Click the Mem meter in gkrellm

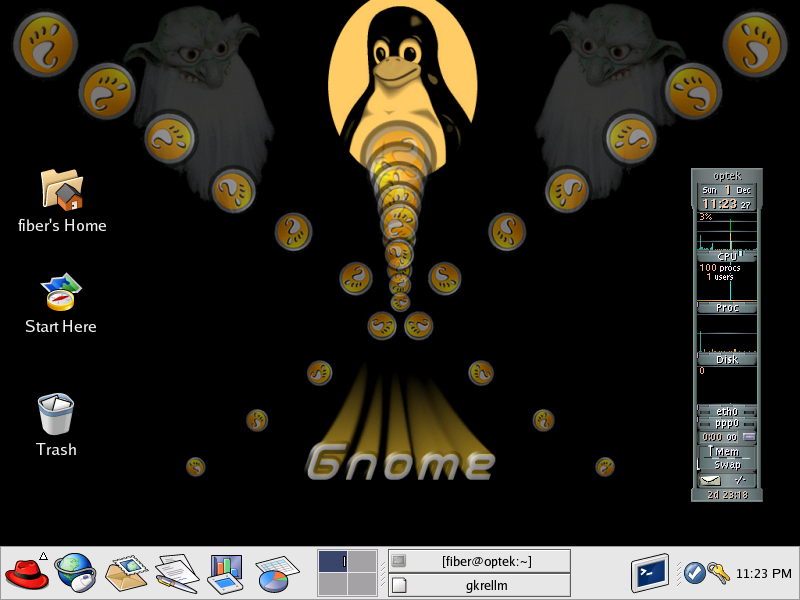(727, 452)
